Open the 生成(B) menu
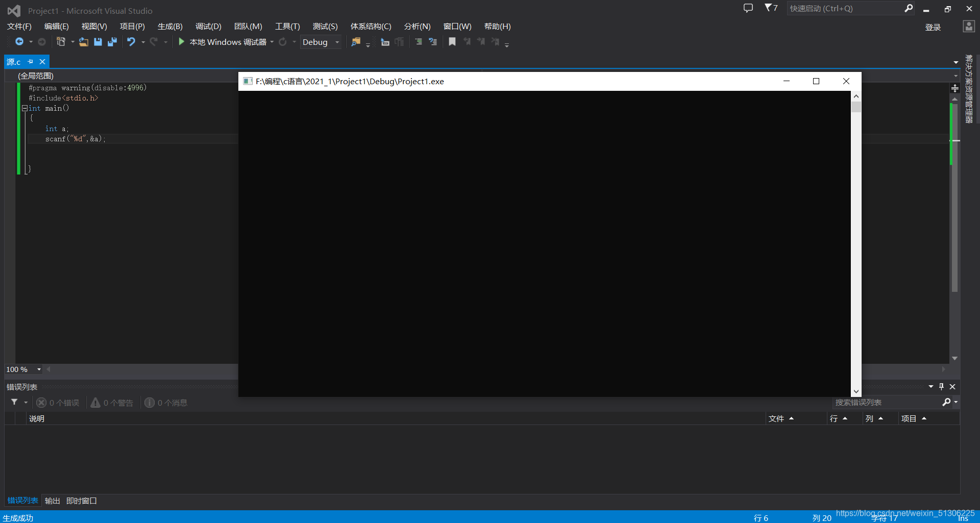This screenshot has height=523, width=980. coord(170,27)
